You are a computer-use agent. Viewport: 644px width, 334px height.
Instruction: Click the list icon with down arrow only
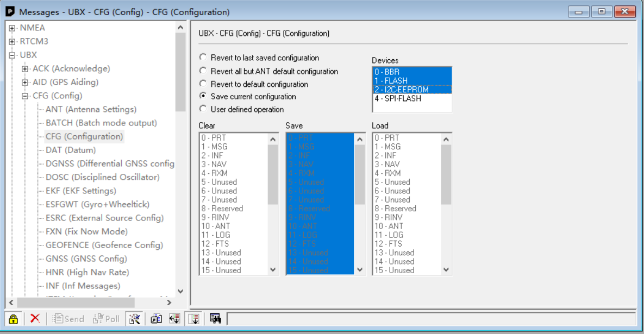[194, 319]
